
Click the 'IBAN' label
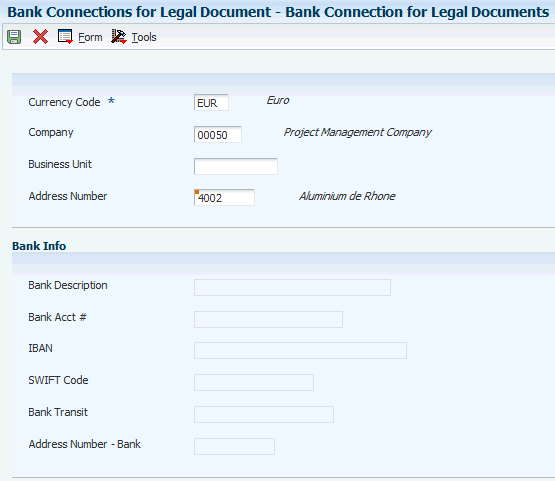tap(40, 348)
